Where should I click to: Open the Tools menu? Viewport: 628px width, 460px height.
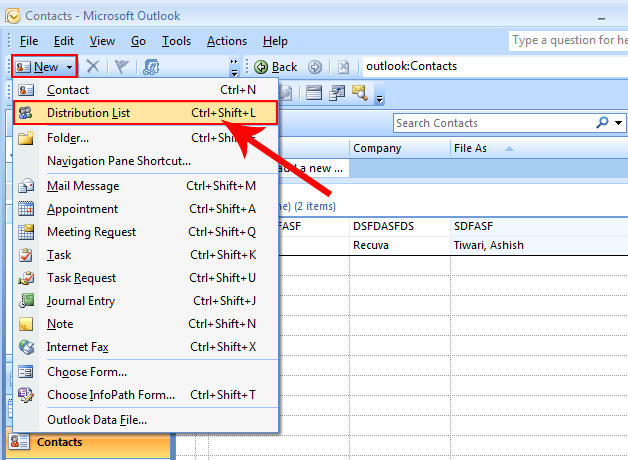[x=176, y=41]
